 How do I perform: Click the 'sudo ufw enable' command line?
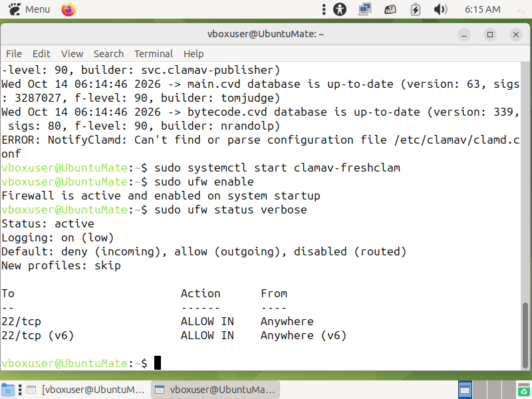(204, 182)
